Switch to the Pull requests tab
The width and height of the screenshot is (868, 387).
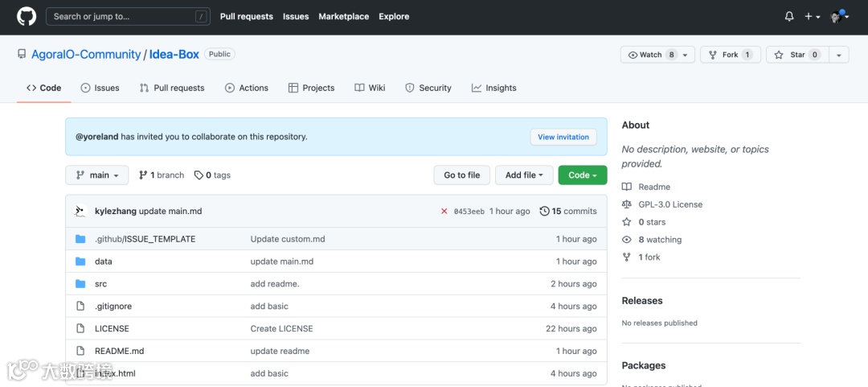click(172, 88)
